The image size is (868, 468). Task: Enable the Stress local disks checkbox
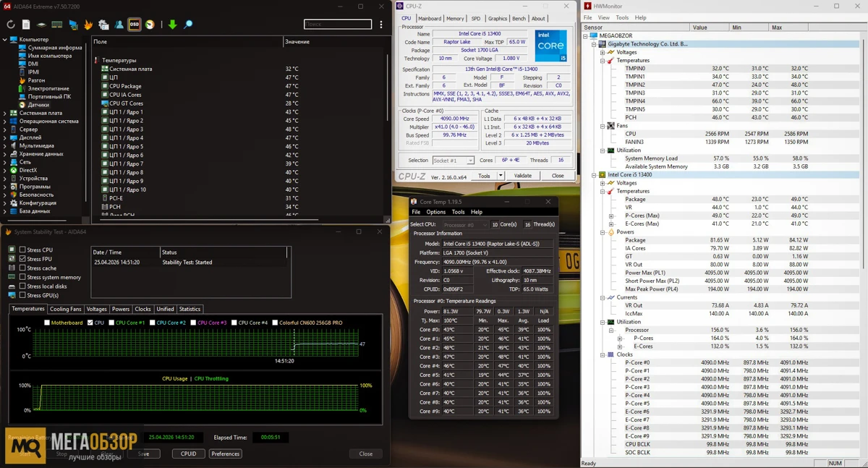pyautogui.click(x=22, y=286)
